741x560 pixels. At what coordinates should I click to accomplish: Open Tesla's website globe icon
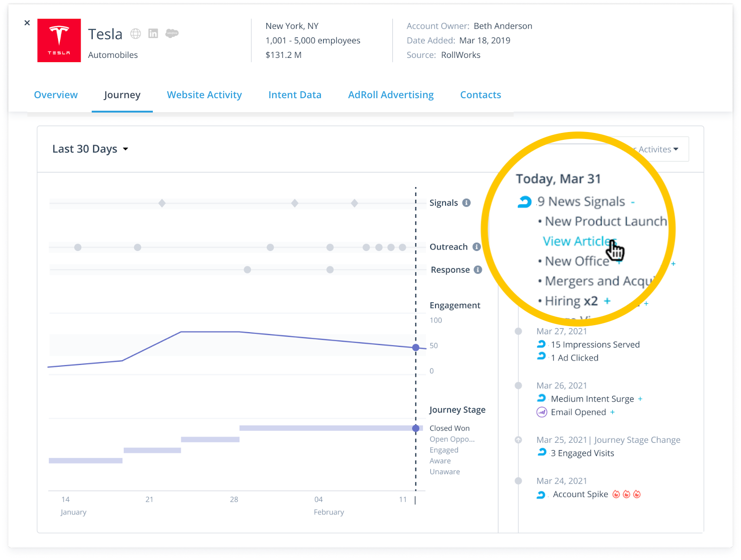click(135, 33)
